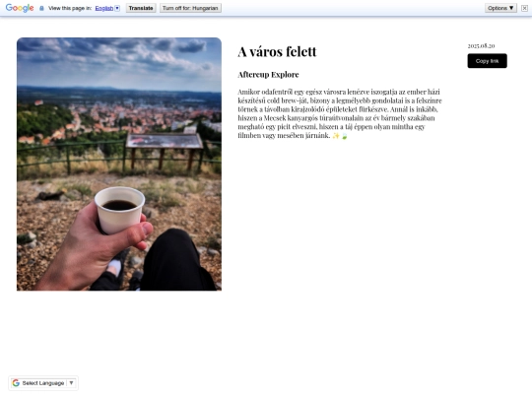
Task: Close the Google Translate bar
Action: (x=524, y=8)
